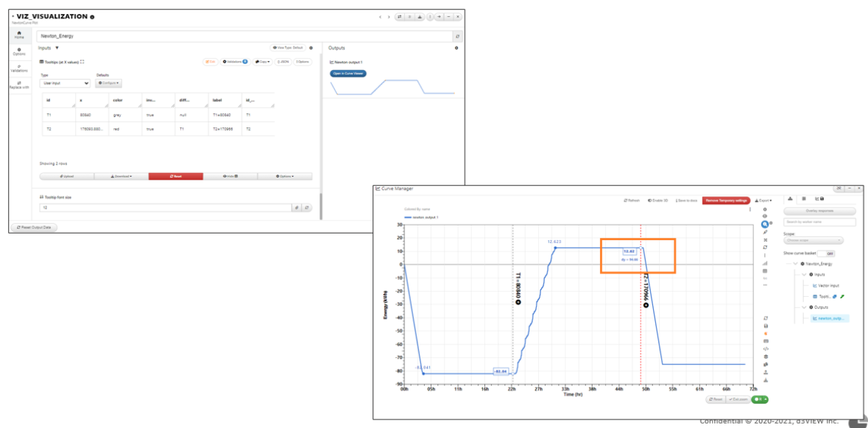Toggle the Hide table button
This screenshot has height=428, width=868.
click(230, 176)
